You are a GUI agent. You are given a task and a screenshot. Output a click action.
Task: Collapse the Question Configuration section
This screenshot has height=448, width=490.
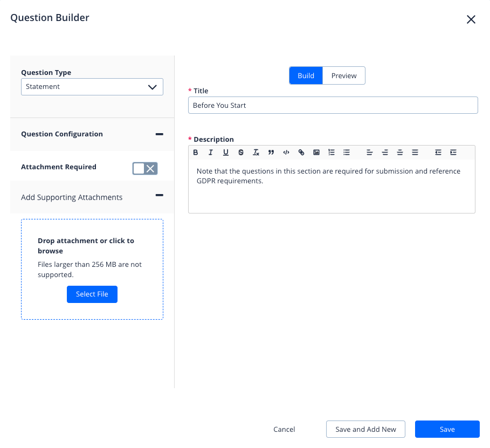tap(159, 134)
